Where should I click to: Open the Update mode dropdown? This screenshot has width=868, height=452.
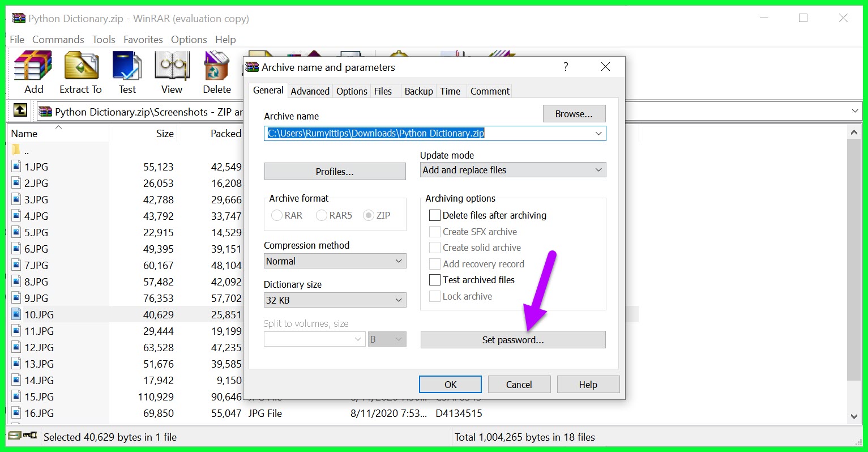click(513, 170)
